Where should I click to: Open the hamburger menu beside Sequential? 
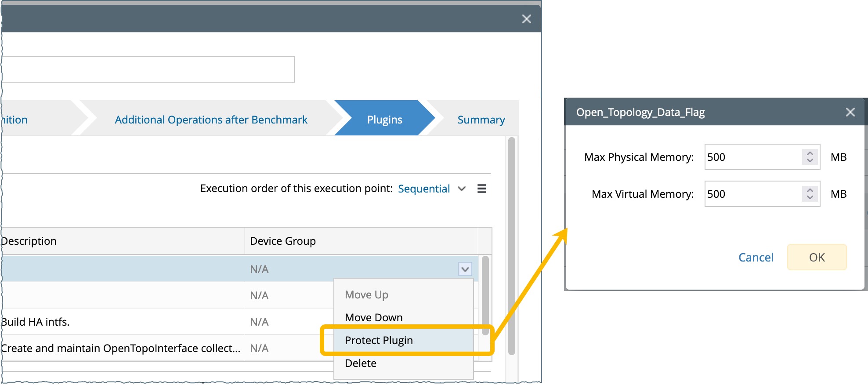tap(481, 189)
